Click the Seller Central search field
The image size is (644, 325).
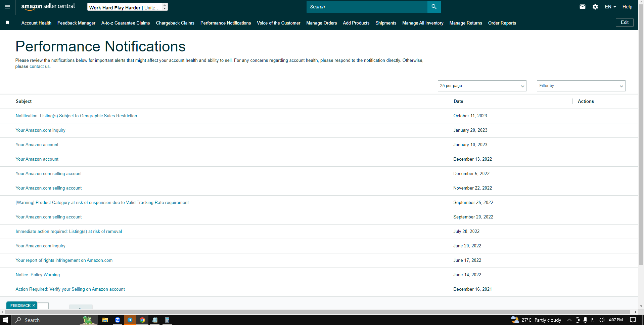[367, 7]
